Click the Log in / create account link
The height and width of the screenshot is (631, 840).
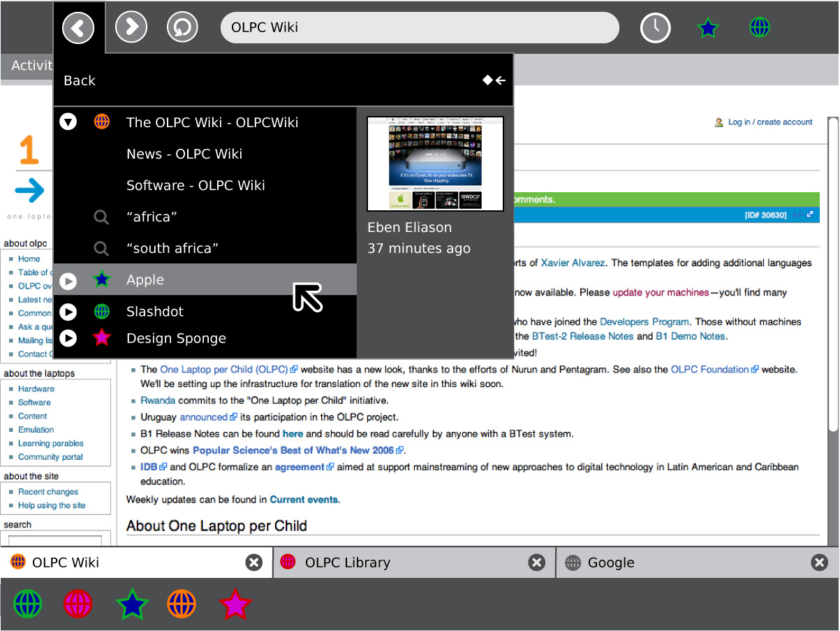[x=769, y=122]
